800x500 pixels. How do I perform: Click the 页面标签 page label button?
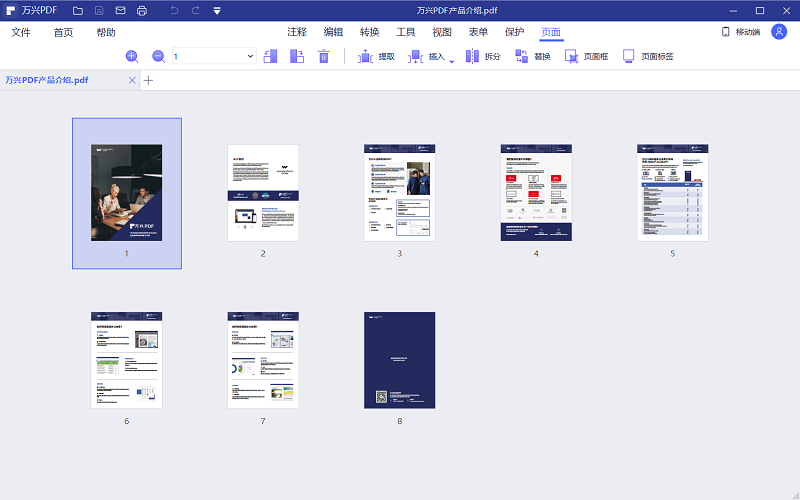(x=647, y=57)
